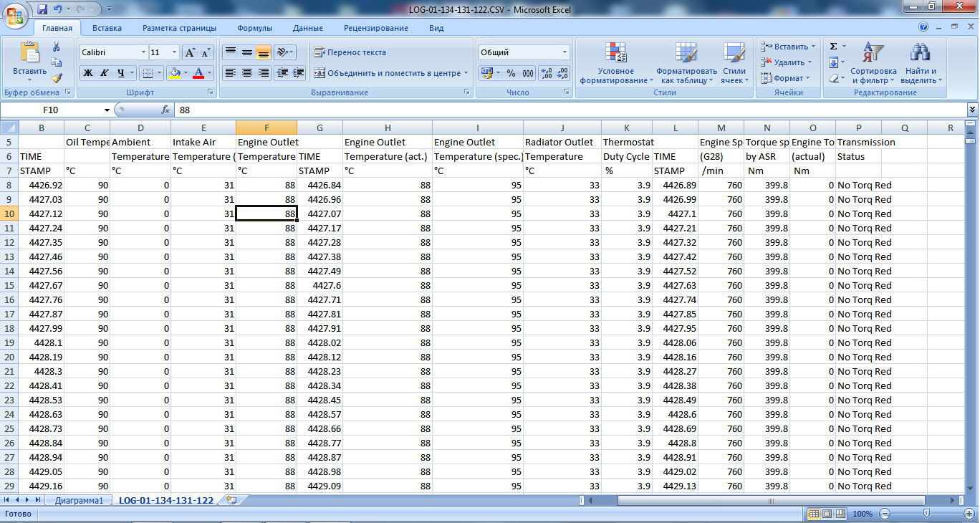Screen dimensions: 980x523
Task: Expand the Name Box dropdown arrow
Action: (x=107, y=110)
